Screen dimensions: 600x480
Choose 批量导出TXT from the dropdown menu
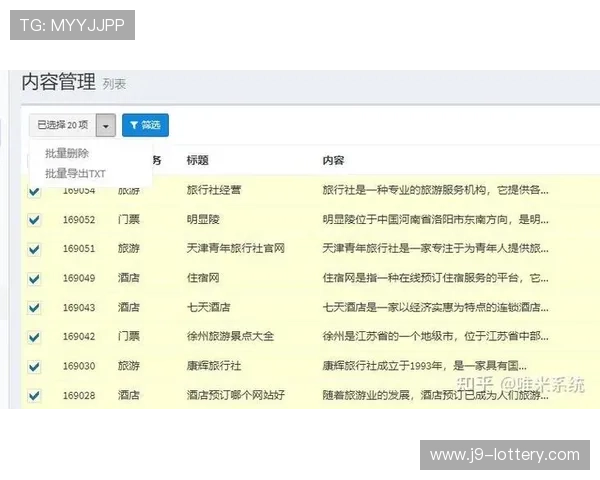75,174
